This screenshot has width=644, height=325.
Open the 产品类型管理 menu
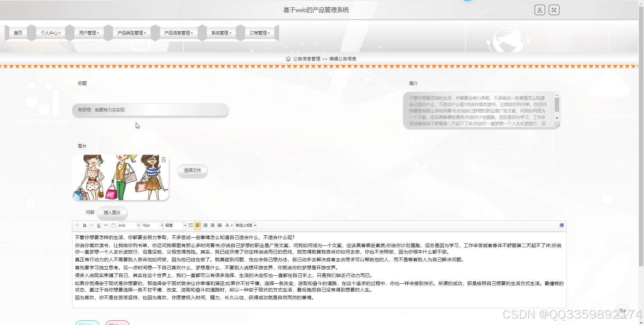coord(132,33)
